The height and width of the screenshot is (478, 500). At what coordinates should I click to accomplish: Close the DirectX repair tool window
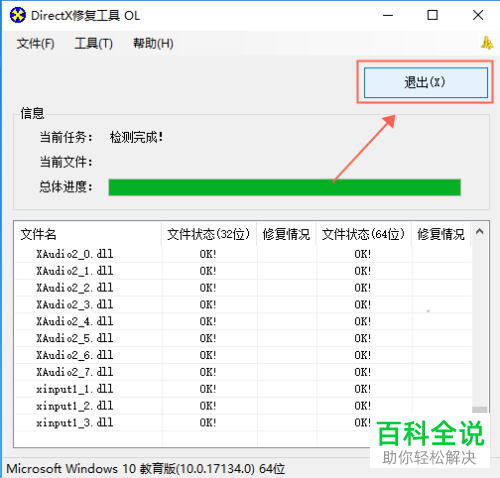tap(478, 15)
